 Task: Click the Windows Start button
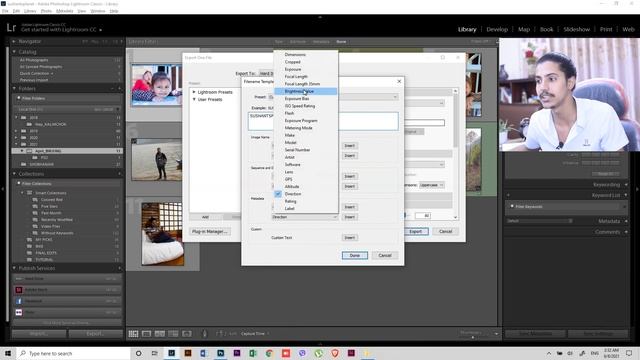8,353
